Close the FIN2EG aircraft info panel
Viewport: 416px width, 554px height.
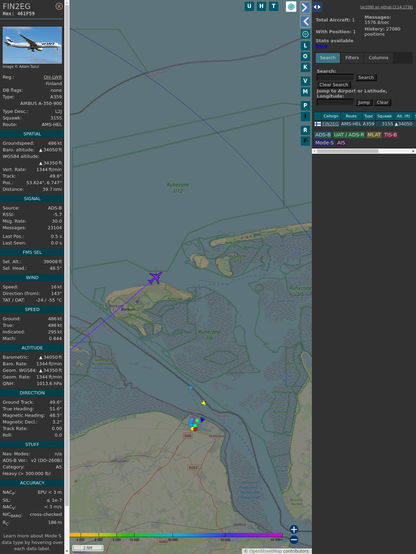(59, 6)
